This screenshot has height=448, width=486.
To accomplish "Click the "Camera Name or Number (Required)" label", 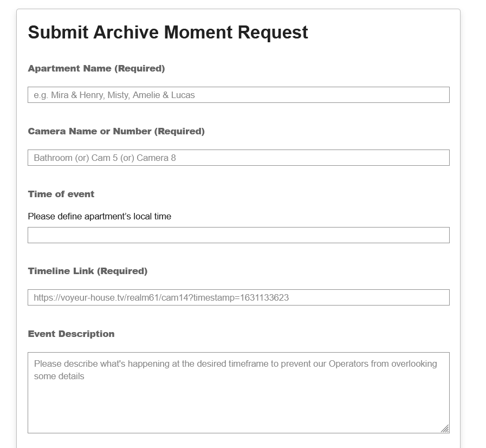I will pyautogui.click(x=116, y=131).
